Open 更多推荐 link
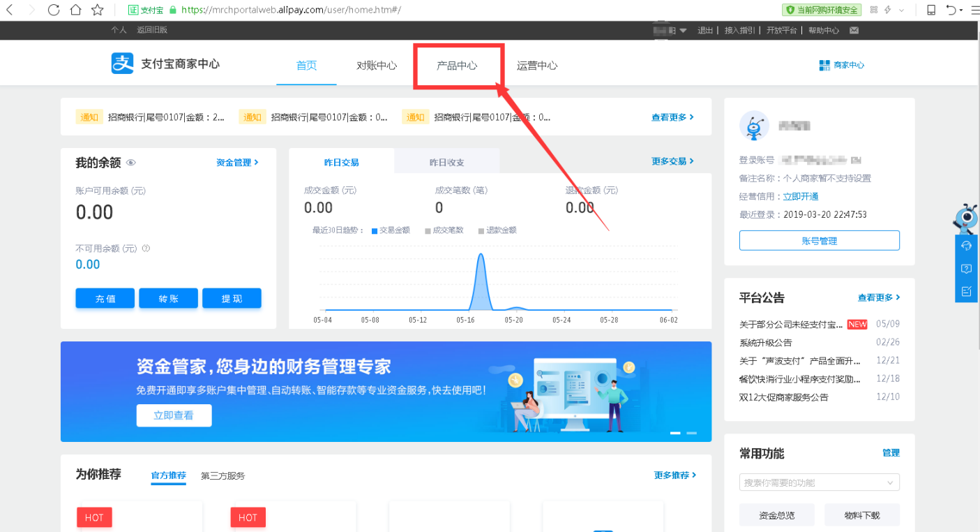Image resolution: width=980 pixels, height=532 pixels. click(x=675, y=475)
